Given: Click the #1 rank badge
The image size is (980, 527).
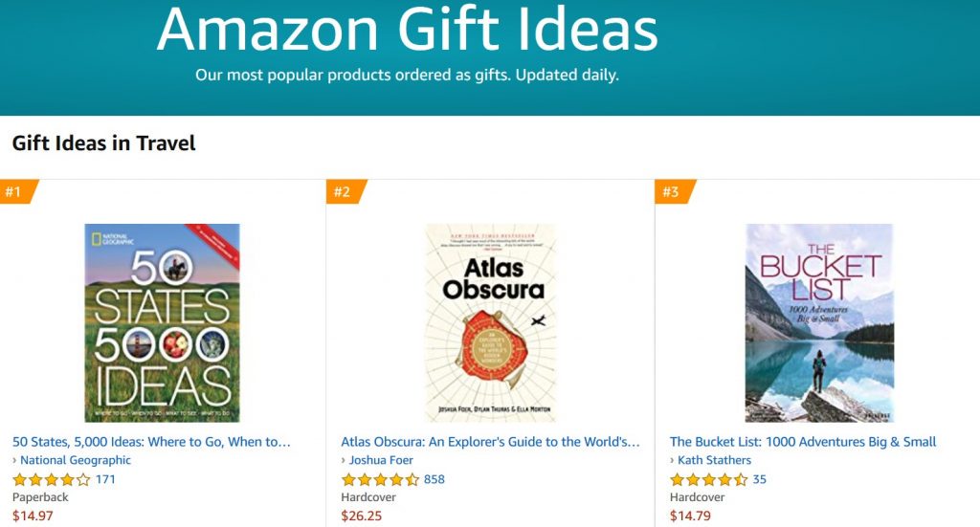Looking at the screenshot, I should coord(15,192).
